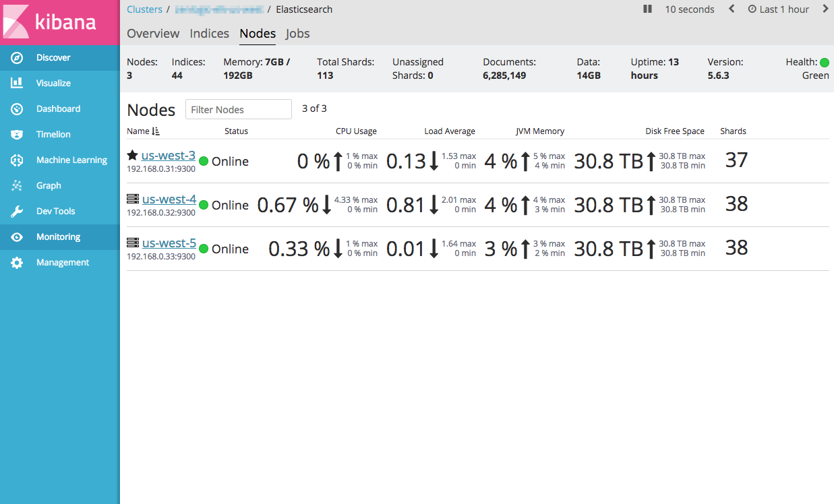Open Machine Learning via its sidebar icon

pos(17,160)
